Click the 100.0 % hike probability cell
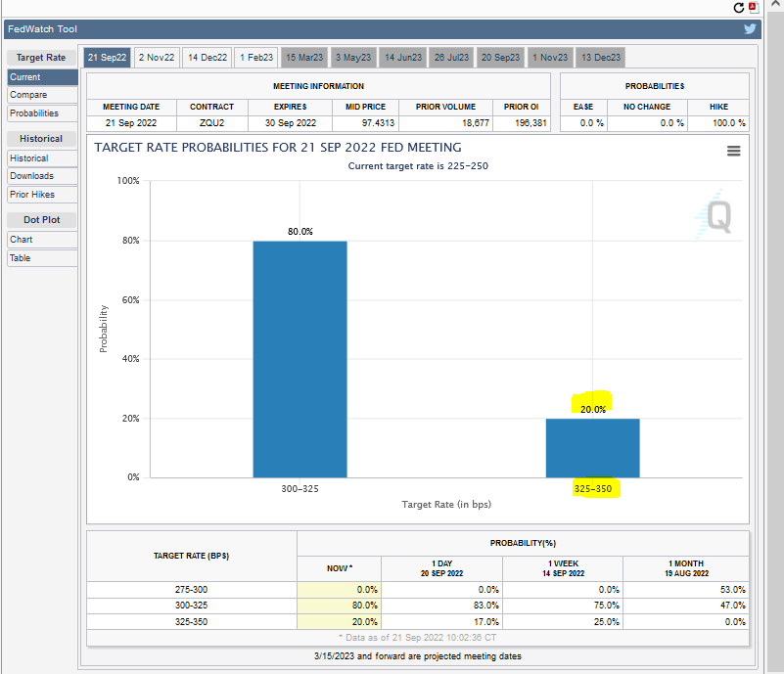 point(718,123)
